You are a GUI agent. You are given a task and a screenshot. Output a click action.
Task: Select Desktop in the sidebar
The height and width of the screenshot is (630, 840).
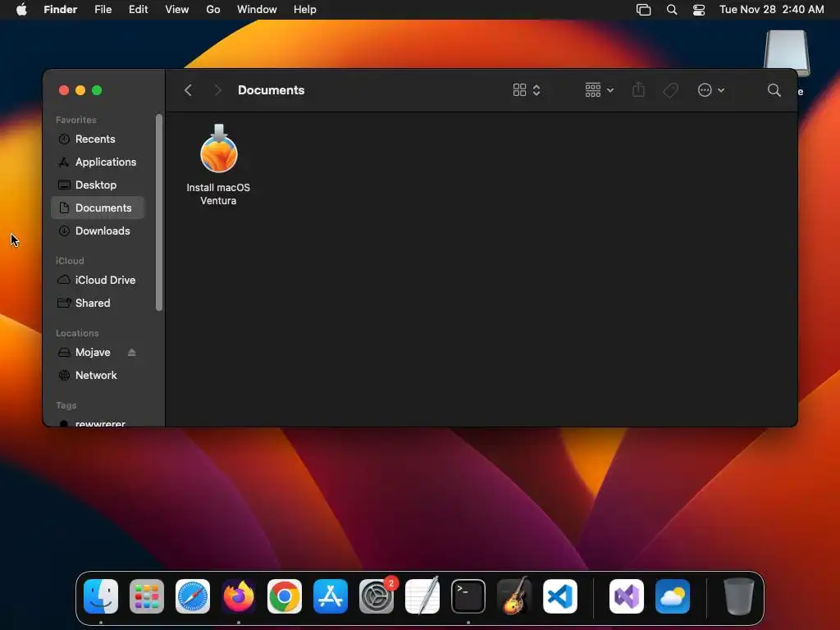point(98,185)
